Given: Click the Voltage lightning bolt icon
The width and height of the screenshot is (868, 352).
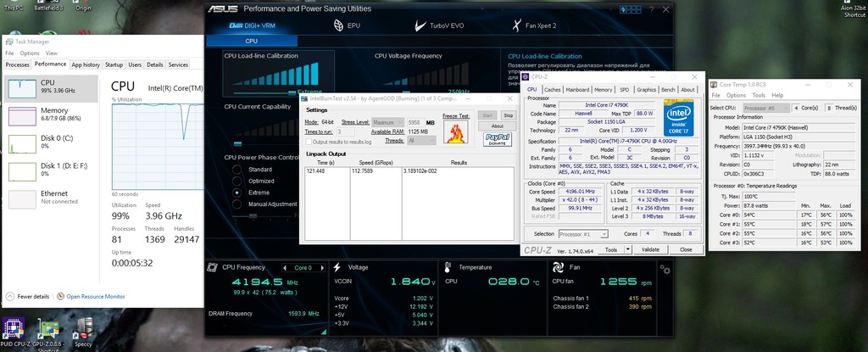Looking at the screenshot, I should [x=336, y=267].
